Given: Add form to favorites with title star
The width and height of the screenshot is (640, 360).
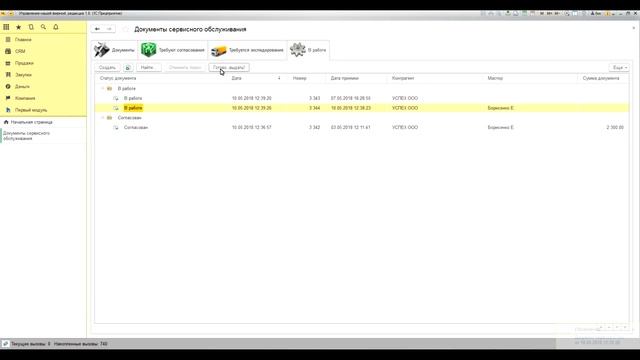Looking at the screenshot, I should click(125, 29).
